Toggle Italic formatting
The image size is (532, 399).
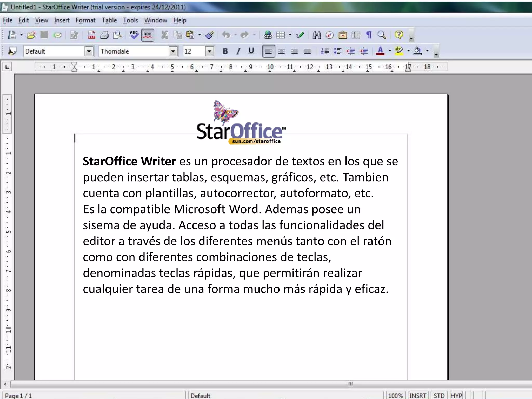click(x=238, y=51)
